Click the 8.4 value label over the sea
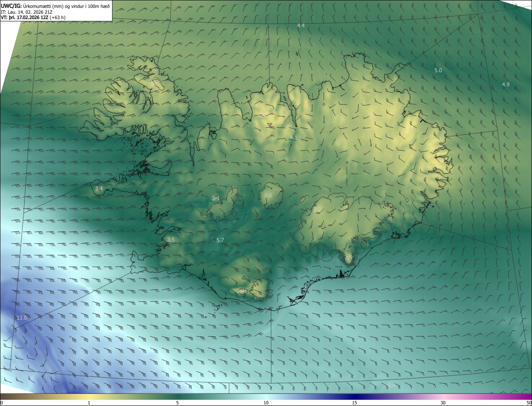Viewport: 532px width, 406px height. [337, 327]
